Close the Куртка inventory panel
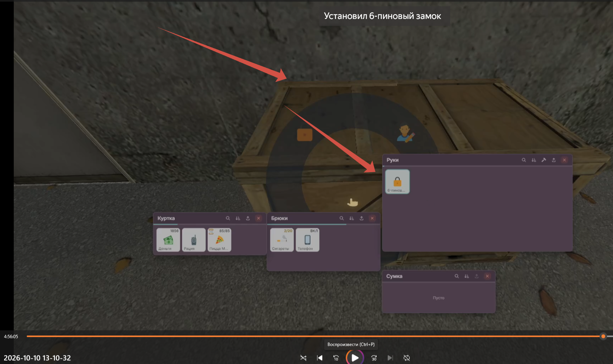Screen dimensions: 613x364 [258, 218]
